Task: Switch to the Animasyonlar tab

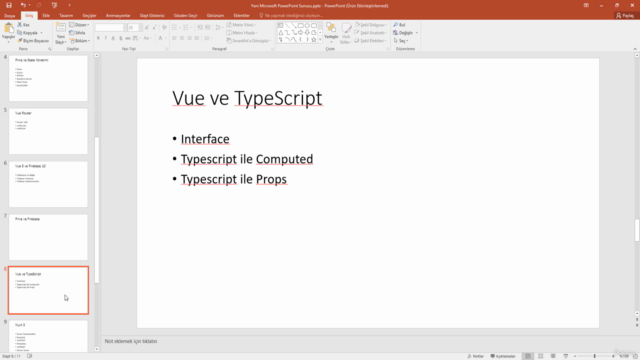Action: pos(118,16)
